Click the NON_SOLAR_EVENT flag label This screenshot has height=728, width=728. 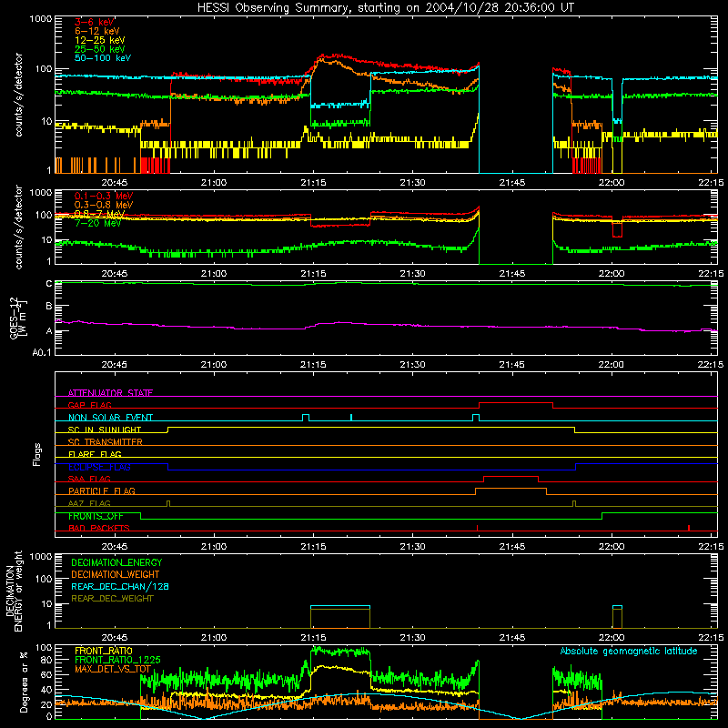(x=110, y=418)
